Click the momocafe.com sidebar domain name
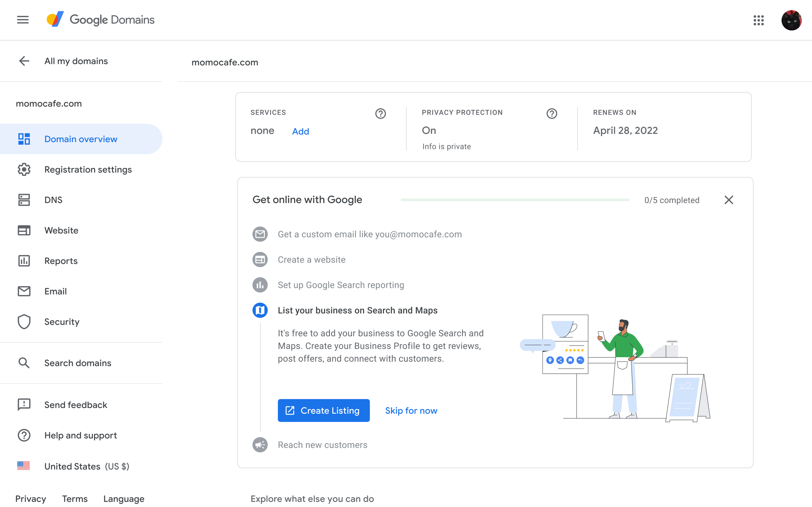The image size is (812, 507). click(x=49, y=104)
